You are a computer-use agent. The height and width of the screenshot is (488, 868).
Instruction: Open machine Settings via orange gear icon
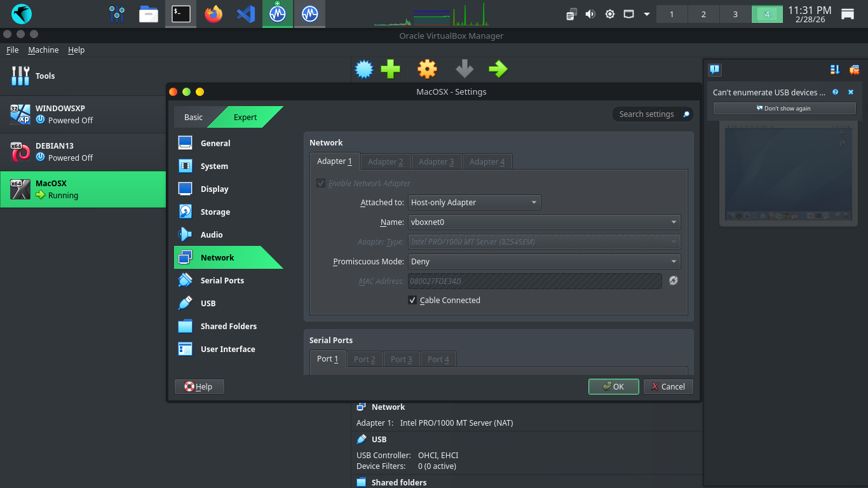pyautogui.click(x=427, y=69)
